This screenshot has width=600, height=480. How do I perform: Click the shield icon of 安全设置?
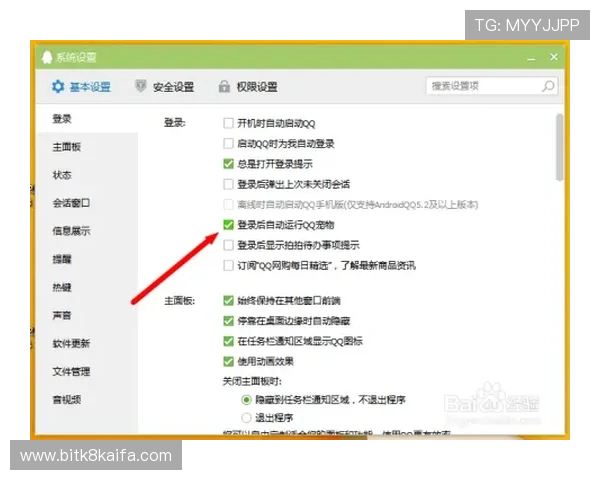tap(141, 86)
